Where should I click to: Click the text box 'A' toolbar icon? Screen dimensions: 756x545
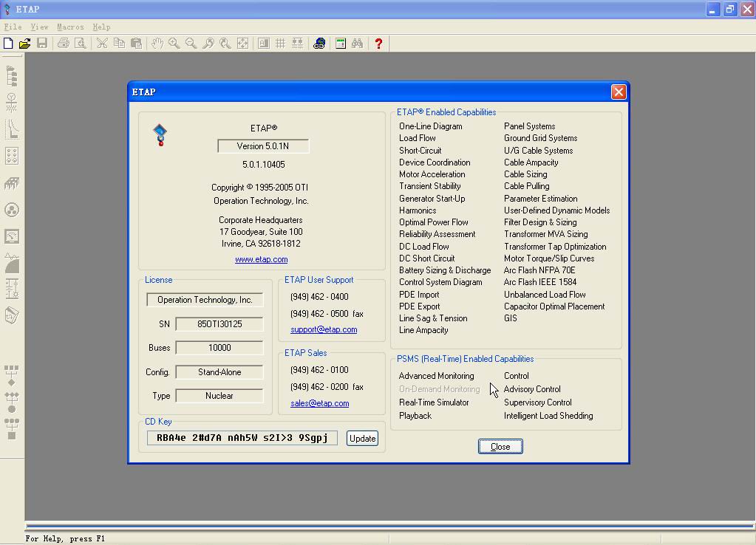pos(263,44)
